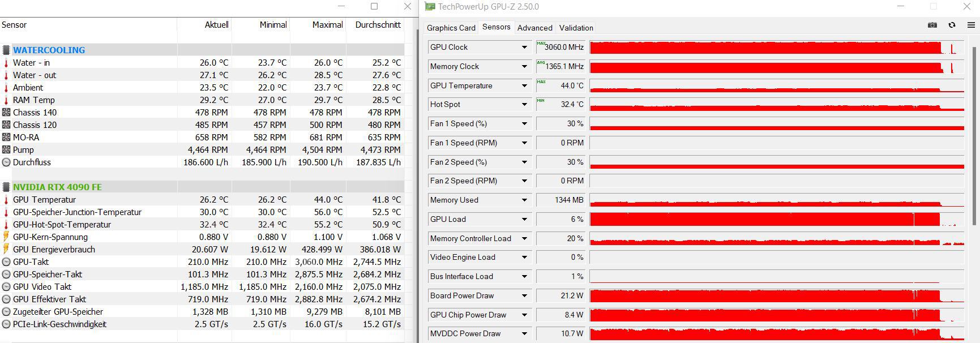The image size is (980, 343).
Task: Click the GPU-Z sensors vertical scrollbar
Action: pos(975,136)
